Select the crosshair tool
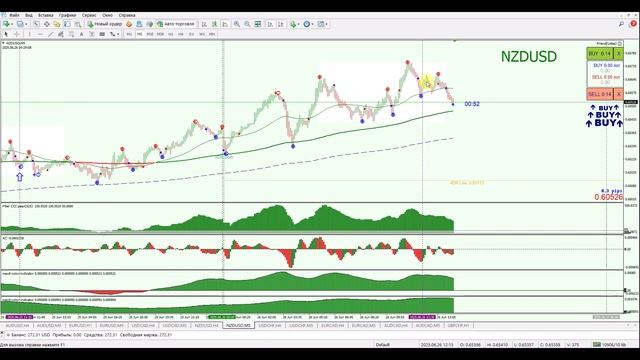The height and width of the screenshot is (360, 640). [17, 34]
